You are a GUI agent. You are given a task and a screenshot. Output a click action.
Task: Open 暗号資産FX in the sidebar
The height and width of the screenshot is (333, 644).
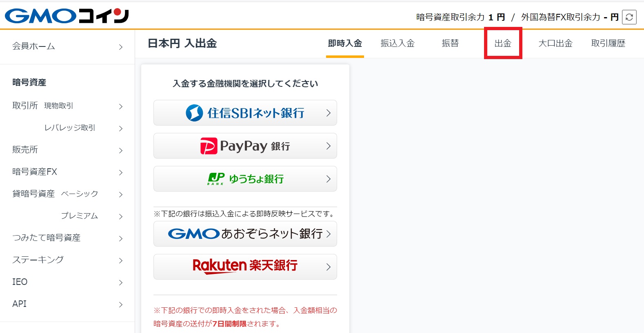(67, 172)
